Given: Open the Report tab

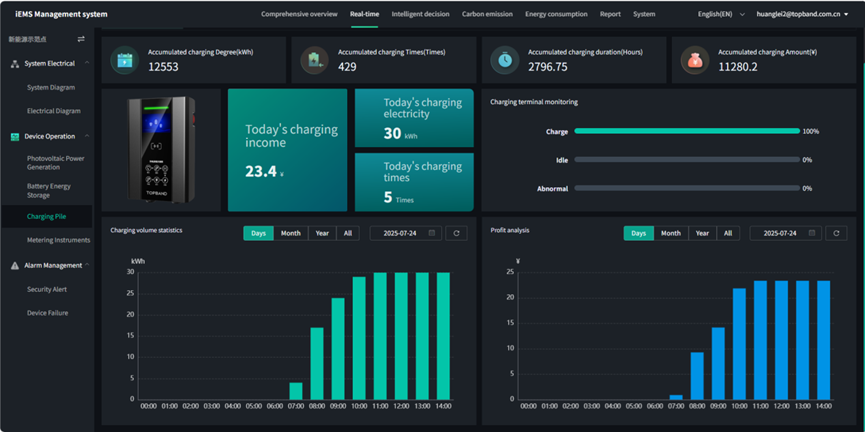Looking at the screenshot, I should click(610, 14).
